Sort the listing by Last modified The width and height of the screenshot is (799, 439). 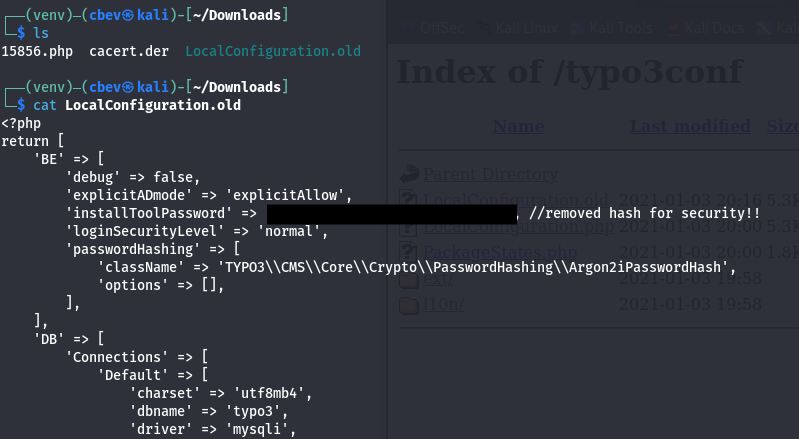[x=689, y=127]
